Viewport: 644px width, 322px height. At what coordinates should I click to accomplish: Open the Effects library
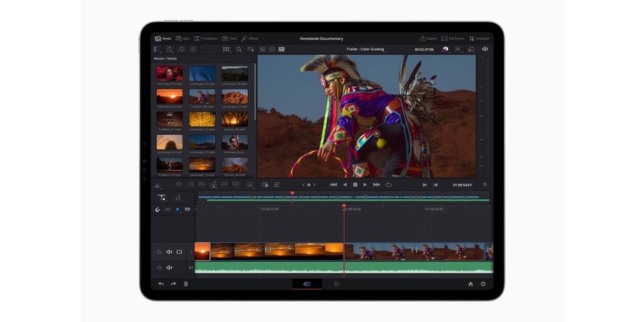pos(250,39)
